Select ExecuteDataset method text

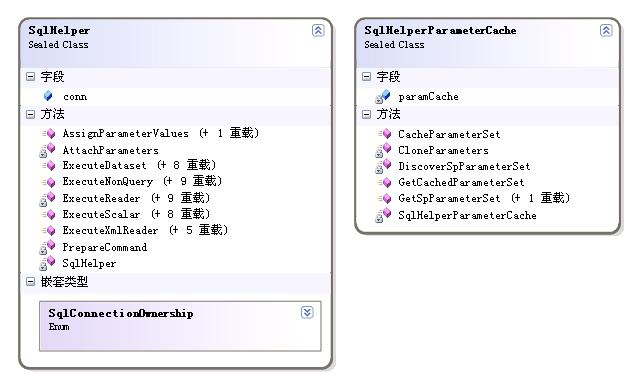[104, 166]
